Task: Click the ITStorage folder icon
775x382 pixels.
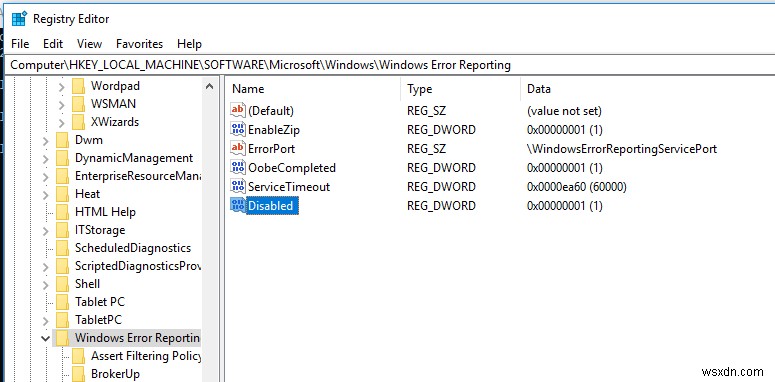Action: coord(63,230)
